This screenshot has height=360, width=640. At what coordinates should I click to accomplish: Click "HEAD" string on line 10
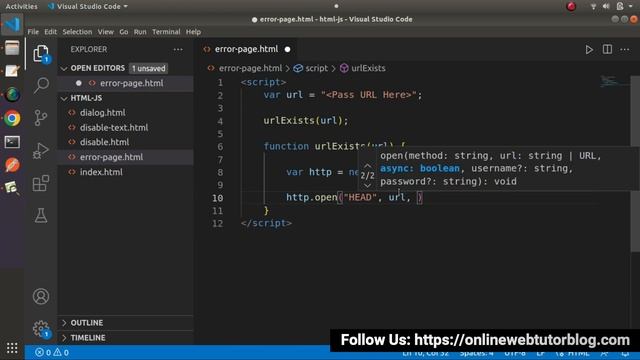click(x=360, y=198)
